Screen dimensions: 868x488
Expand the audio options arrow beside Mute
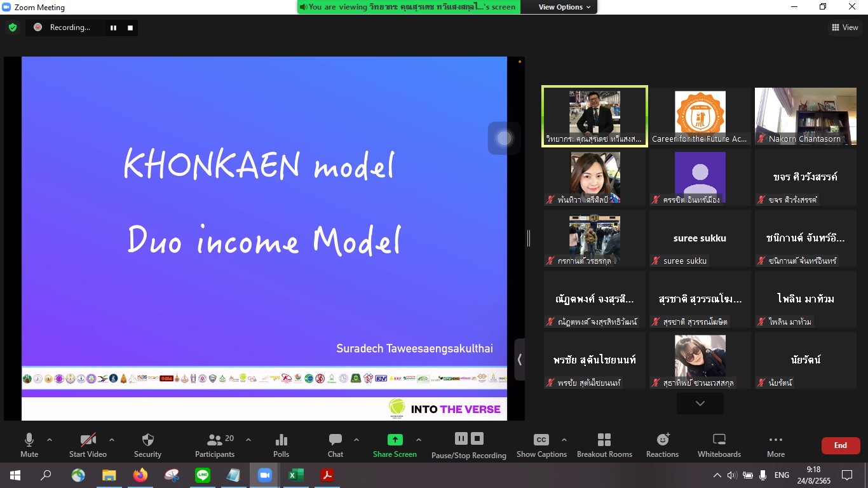(x=50, y=440)
